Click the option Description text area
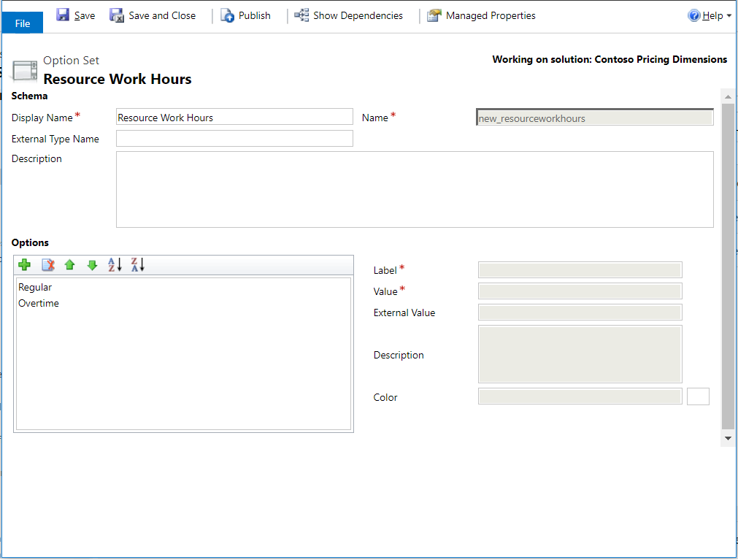Image resolution: width=738 pixels, height=560 pixels. [580, 354]
